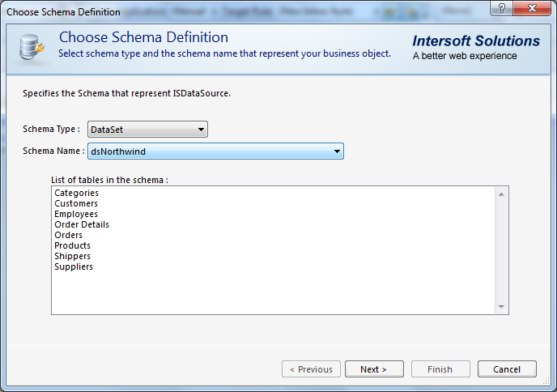Viewport: 557px width, 392px height.
Task: Click the list scrollbar up arrow
Action: pos(502,194)
